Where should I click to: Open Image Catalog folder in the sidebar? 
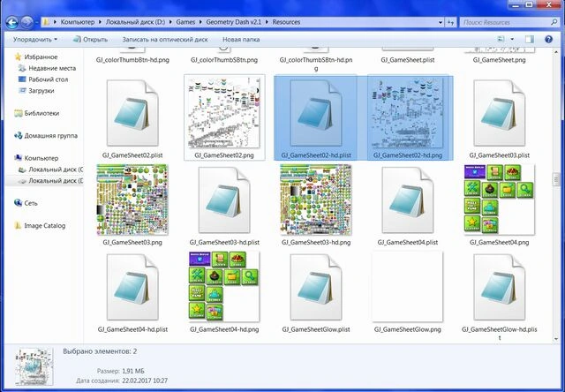(40, 226)
